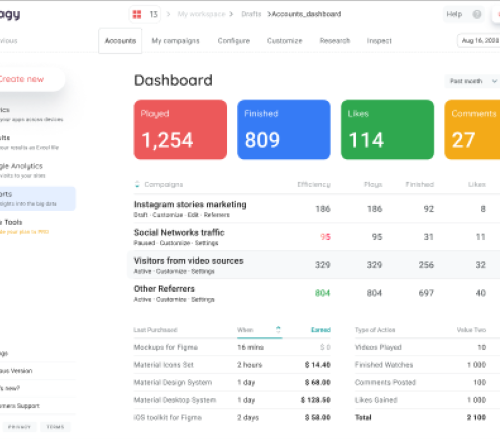Click the red Played stat card

click(x=180, y=130)
